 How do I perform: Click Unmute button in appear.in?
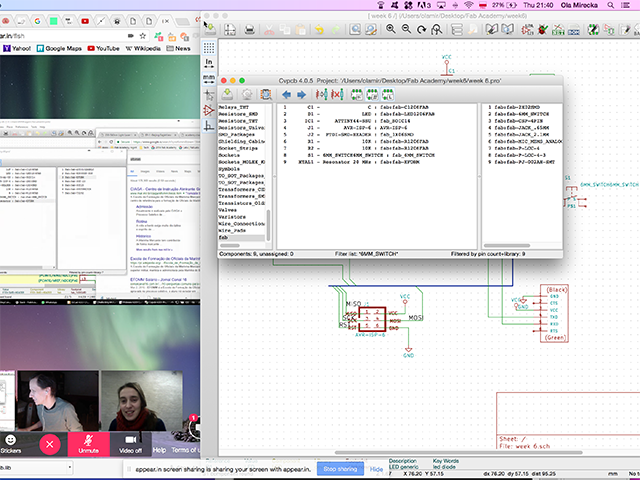89,444
